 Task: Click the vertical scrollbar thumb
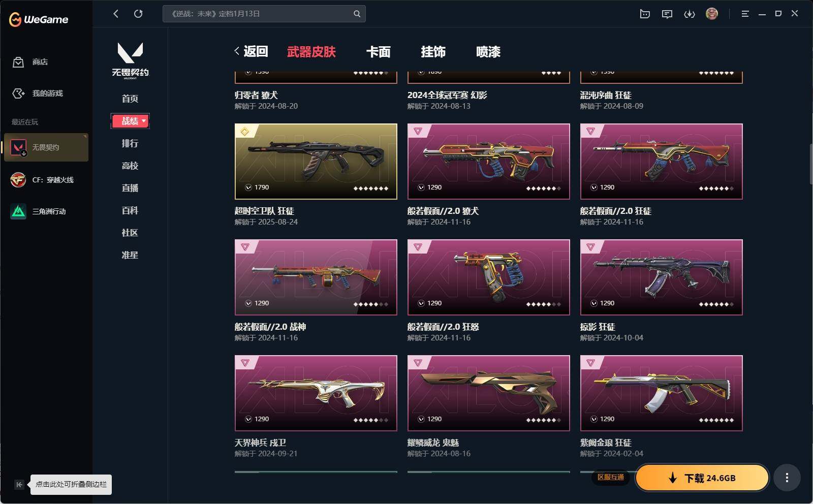810,164
